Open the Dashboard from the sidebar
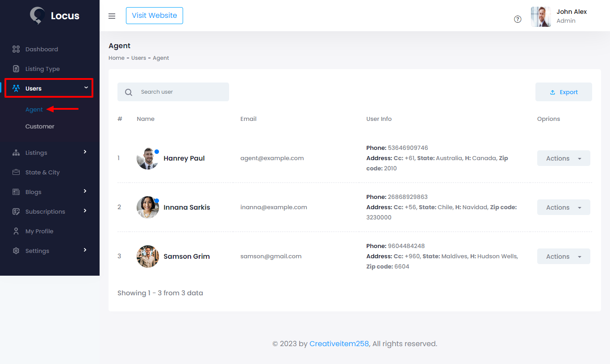The image size is (610, 364). coord(42,49)
